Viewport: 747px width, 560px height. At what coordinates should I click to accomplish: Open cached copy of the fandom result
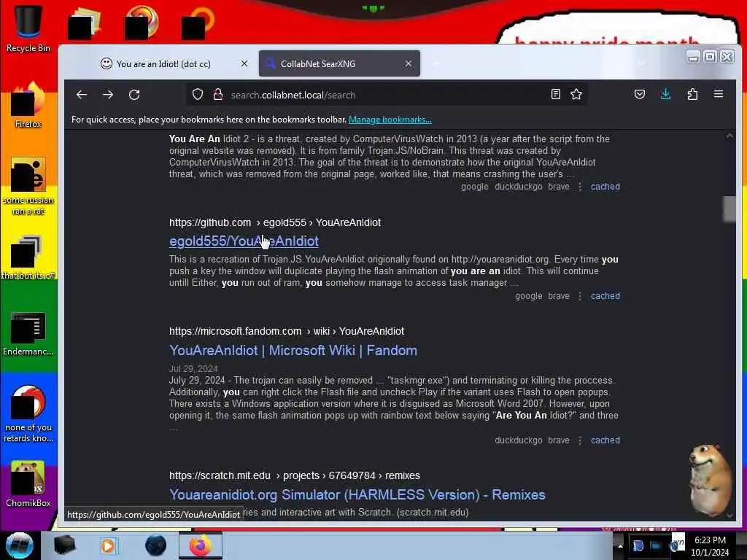(605, 440)
